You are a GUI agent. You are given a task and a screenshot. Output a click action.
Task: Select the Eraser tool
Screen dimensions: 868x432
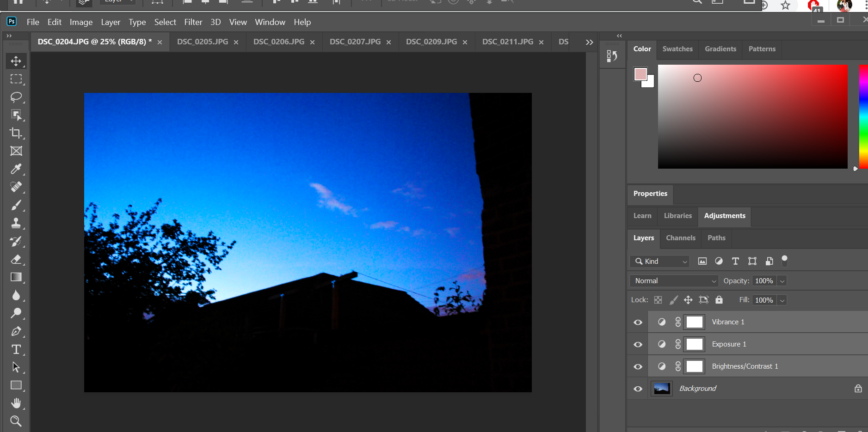pyautogui.click(x=16, y=259)
